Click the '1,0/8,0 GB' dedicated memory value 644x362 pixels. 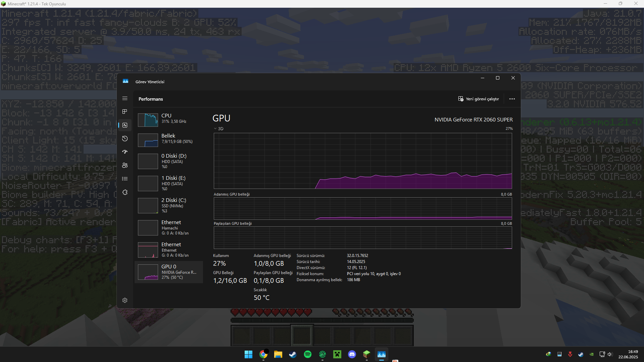click(x=269, y=263)
